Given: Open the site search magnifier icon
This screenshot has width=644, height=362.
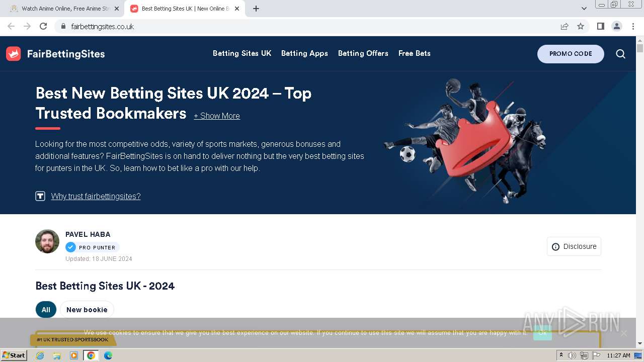Looking at the screenshot, I should tap(621, 54).
